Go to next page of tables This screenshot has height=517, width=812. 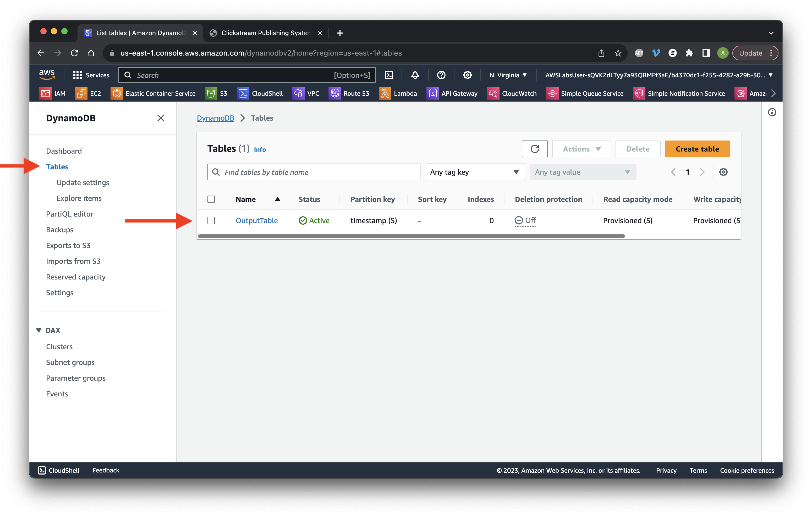click(702, 172)
